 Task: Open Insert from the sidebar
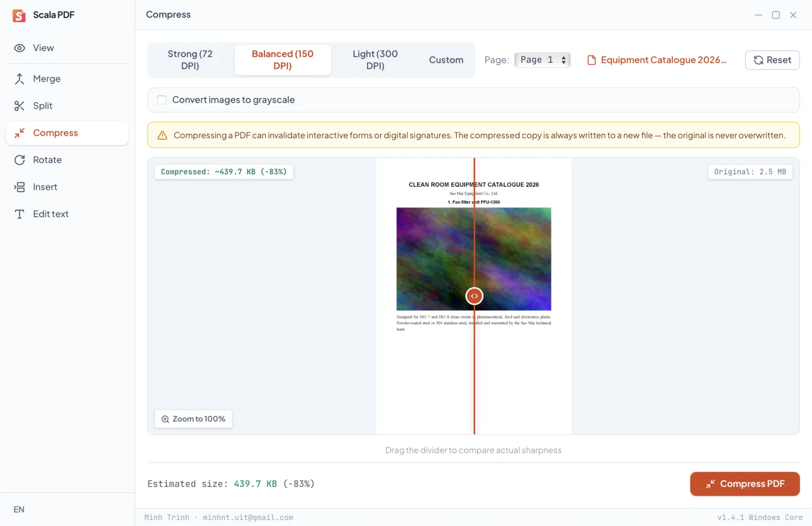tap(67, 187)
